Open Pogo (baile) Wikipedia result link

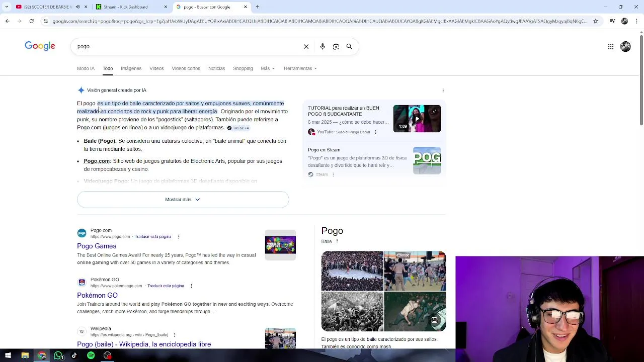point(144,344)
